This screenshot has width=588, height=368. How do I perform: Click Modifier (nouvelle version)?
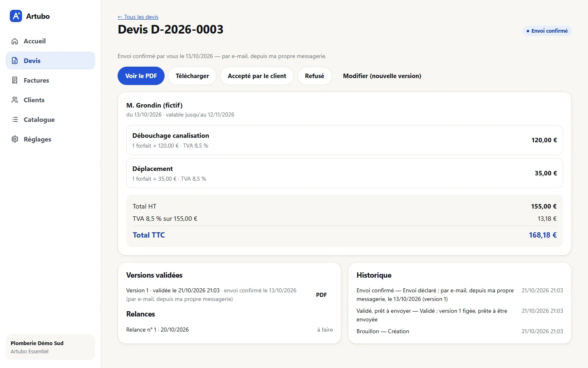pyautogui.click(x=382, y=76)
